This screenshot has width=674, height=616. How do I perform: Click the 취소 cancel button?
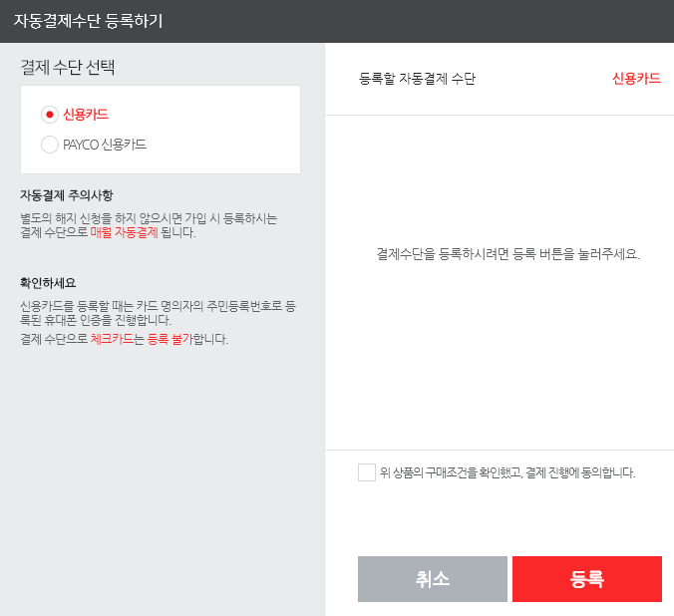tap(433, 579)
